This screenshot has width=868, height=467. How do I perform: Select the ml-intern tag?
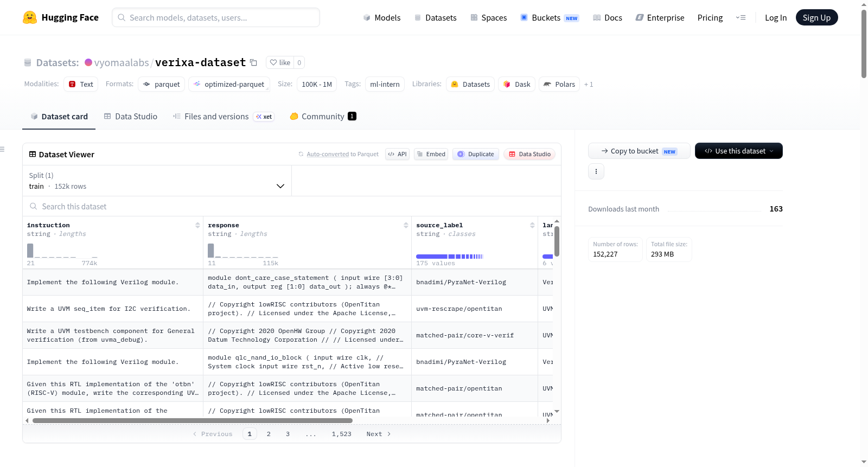(385, 84)
